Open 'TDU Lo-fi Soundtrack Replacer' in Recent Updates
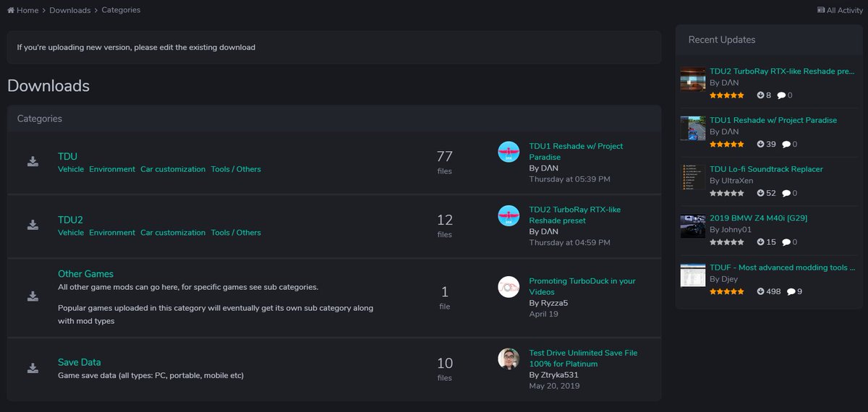 pyautogui.click(x=766, y=169)
